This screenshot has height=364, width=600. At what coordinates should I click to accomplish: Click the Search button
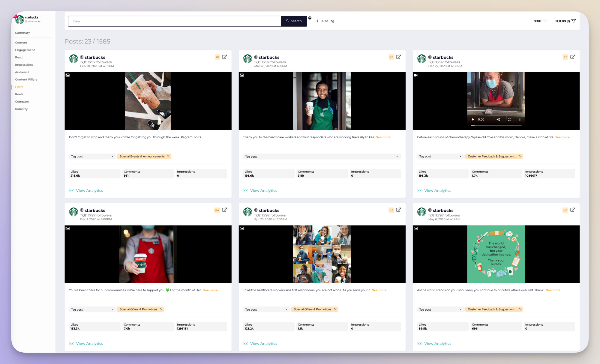point(294,21)
